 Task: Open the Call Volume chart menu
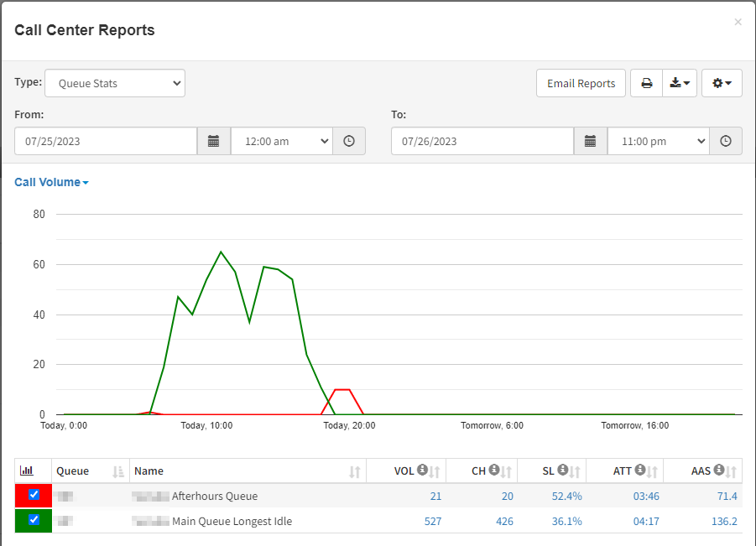[51, 182]
